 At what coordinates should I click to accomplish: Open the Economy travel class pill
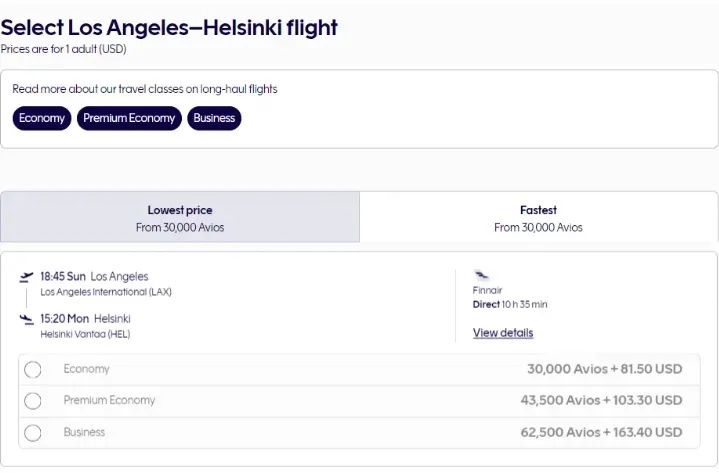(x=42, y=118)
